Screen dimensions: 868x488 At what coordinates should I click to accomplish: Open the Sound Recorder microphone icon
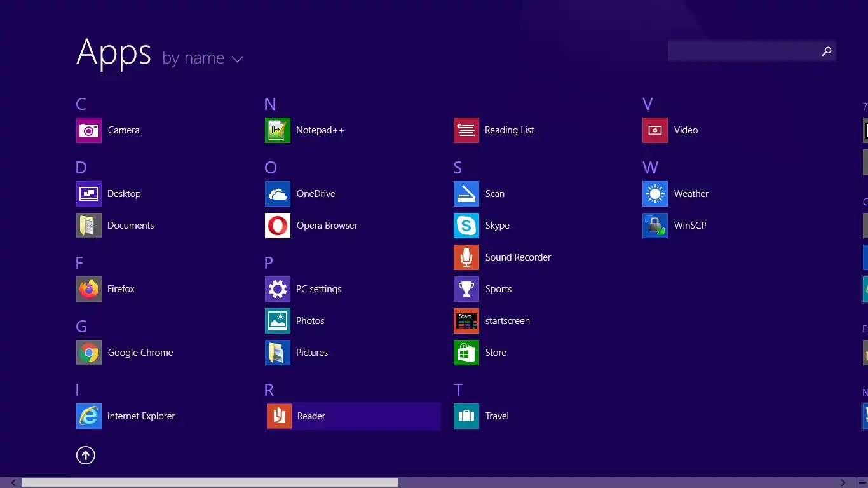click(x=466, y=257)
